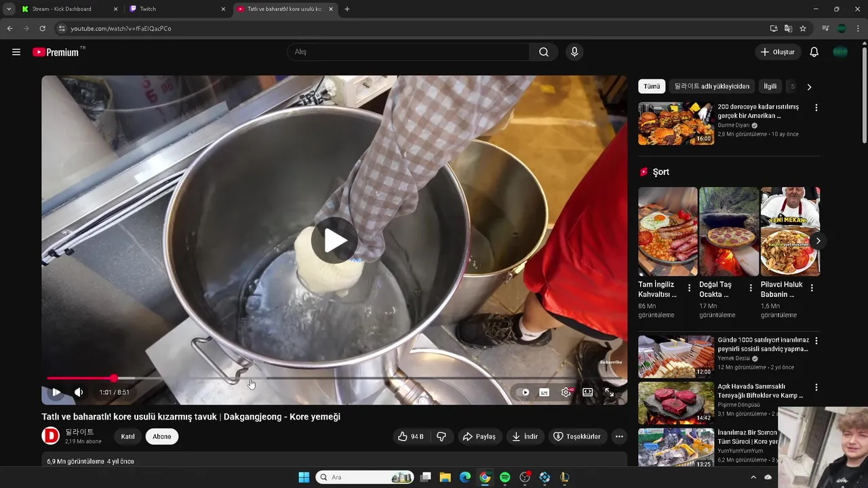Open the player settings gear

click(x=566, y=392)
